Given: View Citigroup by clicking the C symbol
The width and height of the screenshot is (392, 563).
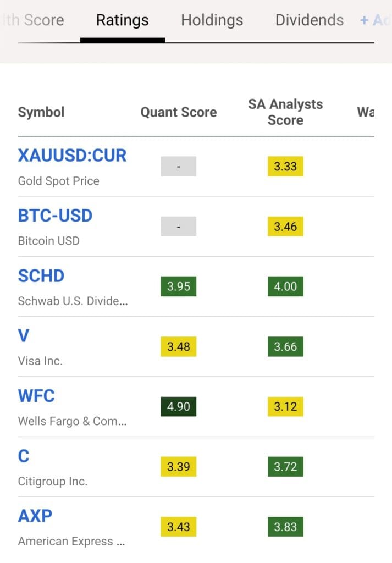Looking at the screenshot, I should (x=23, y=456).
